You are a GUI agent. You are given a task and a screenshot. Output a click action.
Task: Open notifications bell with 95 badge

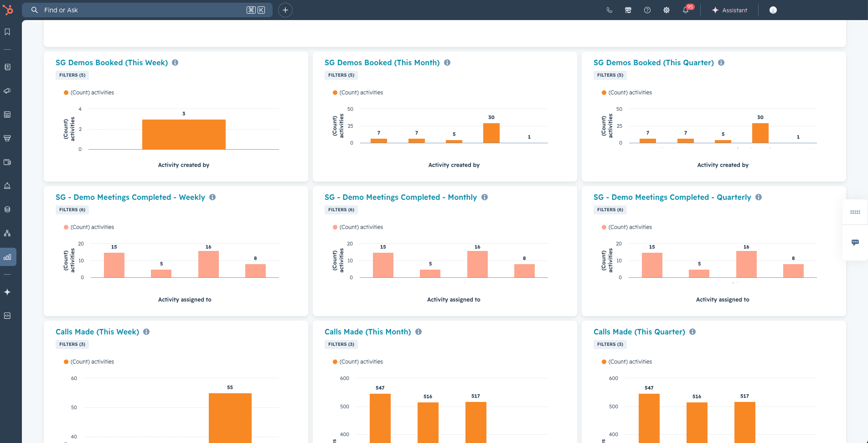coord(685,10)
